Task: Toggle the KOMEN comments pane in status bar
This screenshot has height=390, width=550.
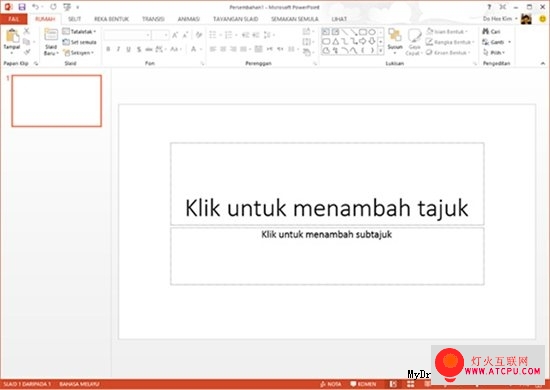Action: (363, 384)
